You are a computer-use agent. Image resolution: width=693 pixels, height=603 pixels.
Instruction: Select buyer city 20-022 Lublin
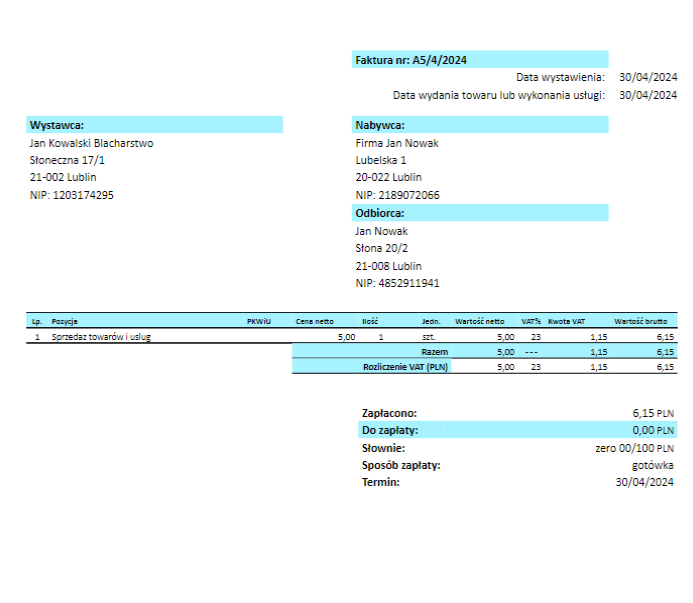[x=388, y=177]
